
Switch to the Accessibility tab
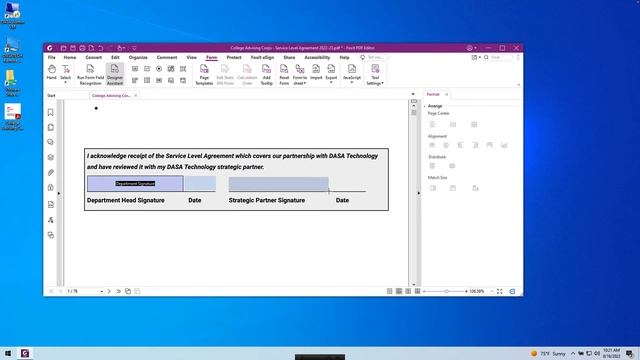pos(317,58)
